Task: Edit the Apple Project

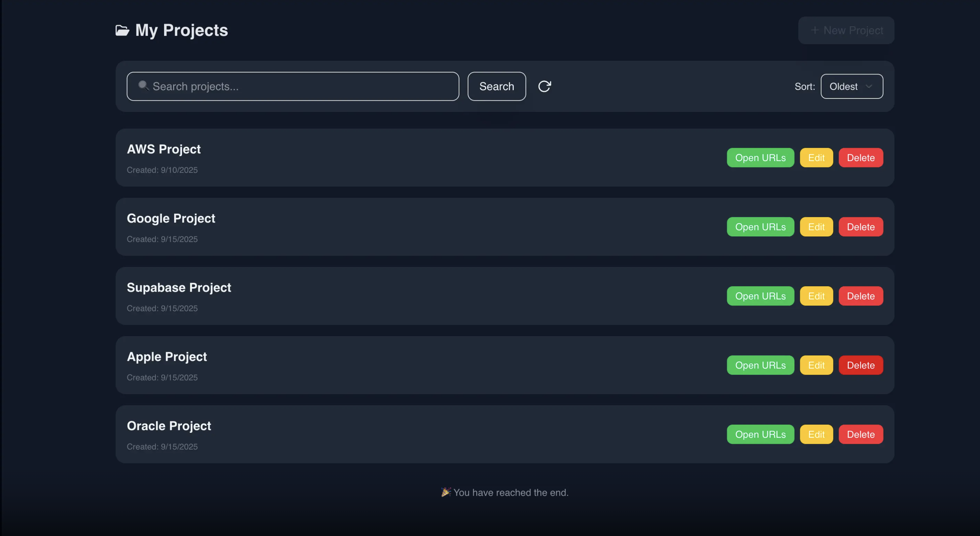Action: (816, 365)
